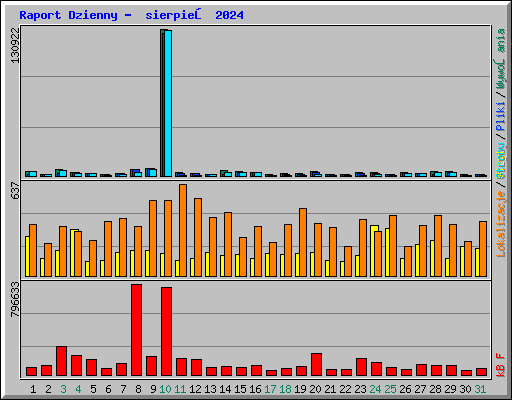Click the red bar for day 3

tap(61, 361)
